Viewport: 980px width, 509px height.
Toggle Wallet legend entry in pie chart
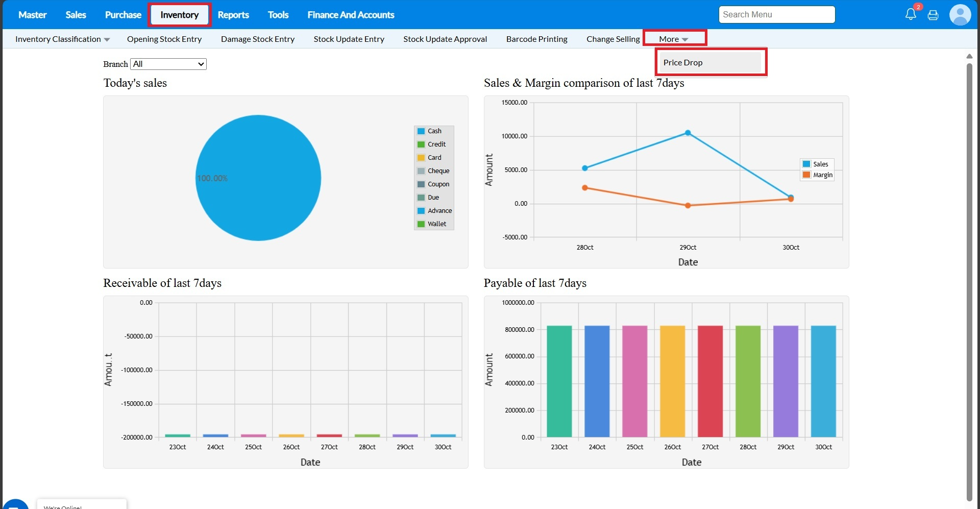(432, 224)
